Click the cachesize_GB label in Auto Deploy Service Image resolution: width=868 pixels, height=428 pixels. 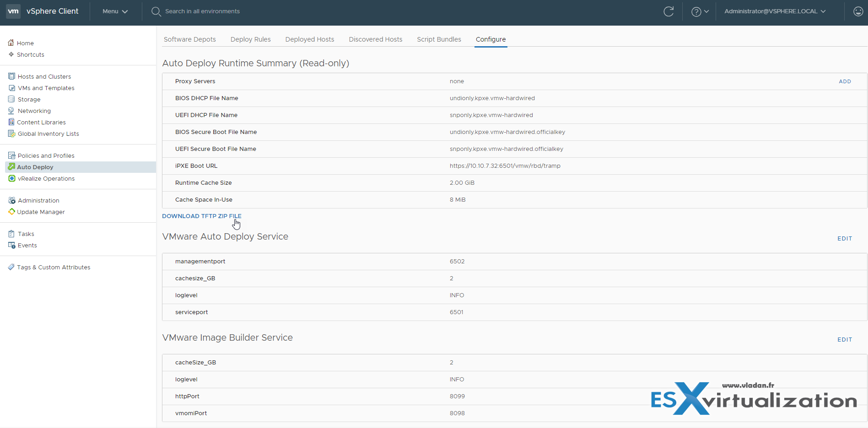click(x=195, y=278)
